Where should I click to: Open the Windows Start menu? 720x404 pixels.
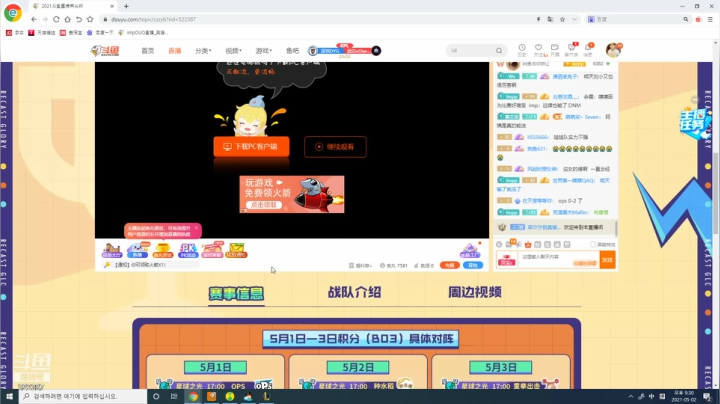click(x=9, y=396)
